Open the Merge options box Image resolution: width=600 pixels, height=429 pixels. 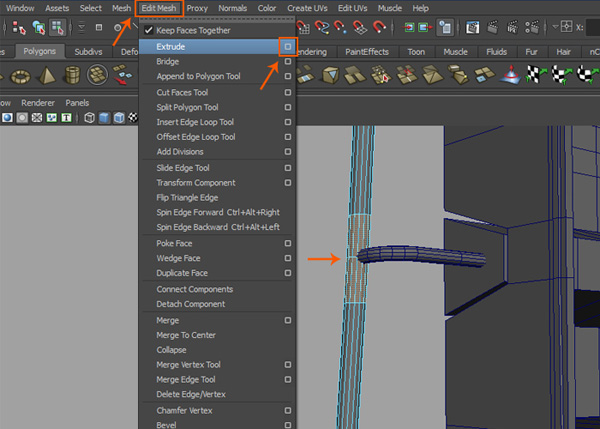click(x=288, y=320)
